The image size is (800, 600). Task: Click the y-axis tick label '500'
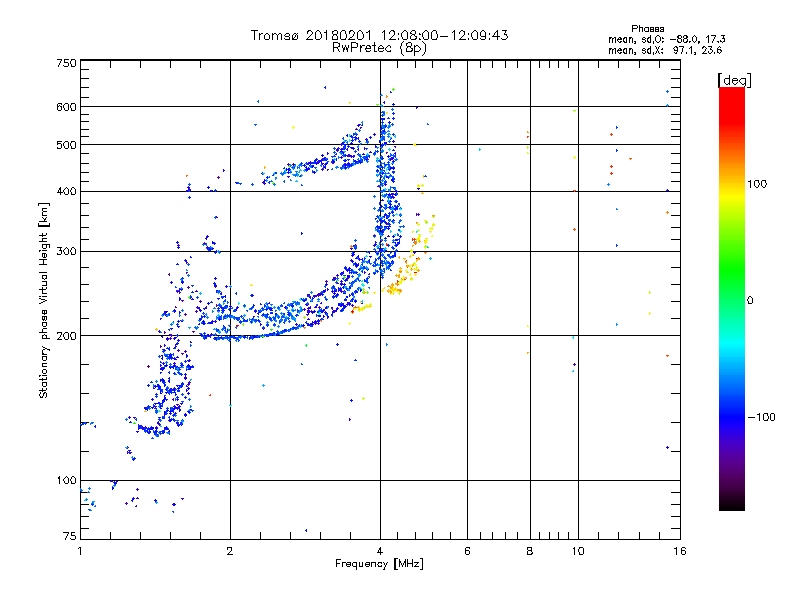coord(66,145)
